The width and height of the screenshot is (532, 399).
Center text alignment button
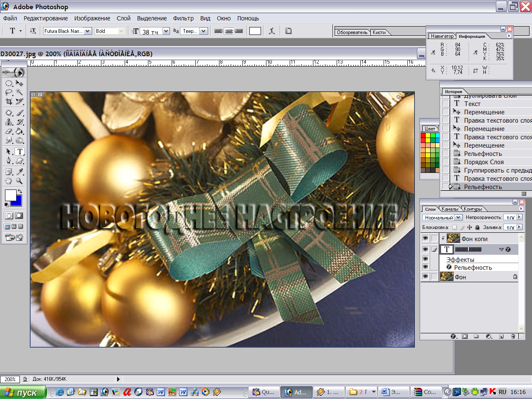(229, 31)
